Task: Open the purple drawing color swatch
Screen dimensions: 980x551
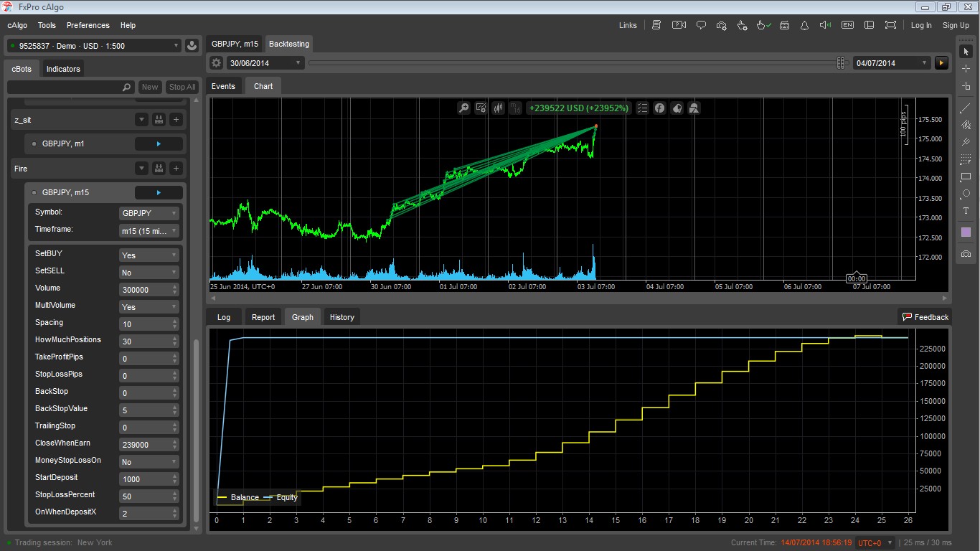Action: pyautogui.click(x=966, y=232)
